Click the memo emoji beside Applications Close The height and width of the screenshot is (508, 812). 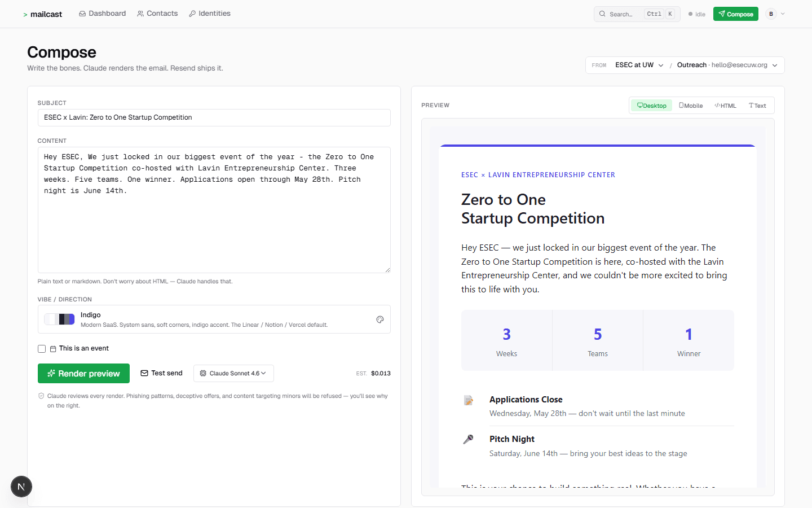(468, 400)
